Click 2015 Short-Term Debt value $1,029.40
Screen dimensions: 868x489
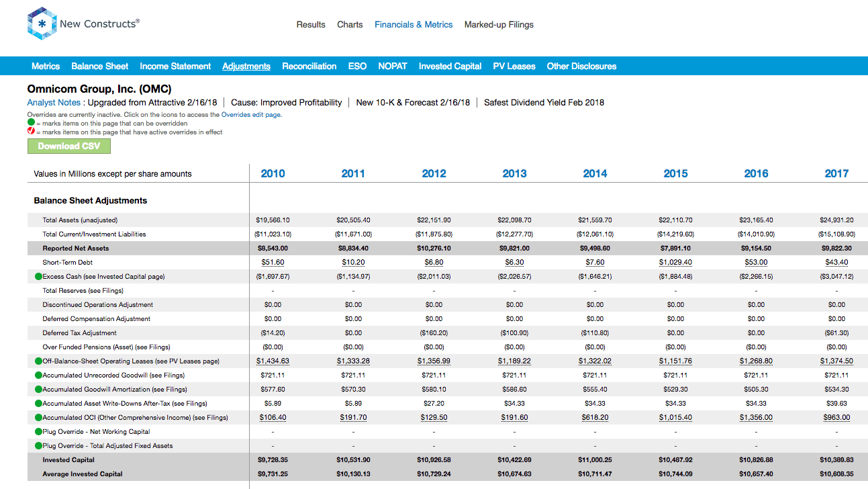coord(675,263)
